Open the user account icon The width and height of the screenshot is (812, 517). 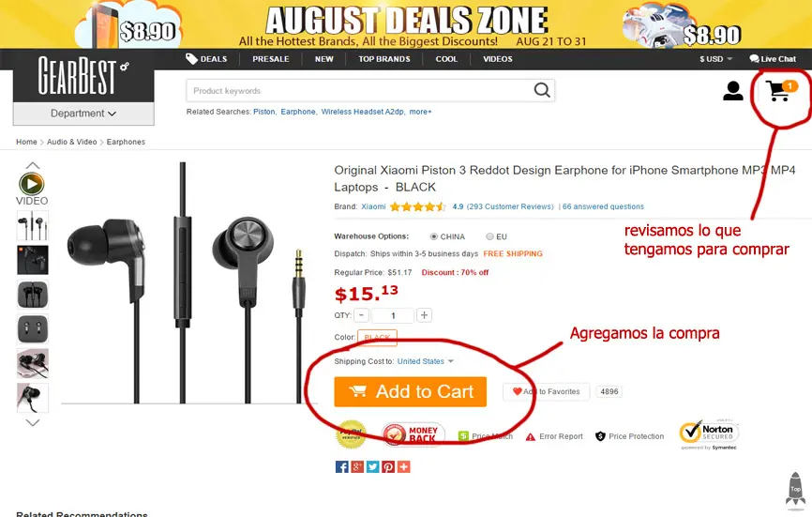(x=732, y=91)
